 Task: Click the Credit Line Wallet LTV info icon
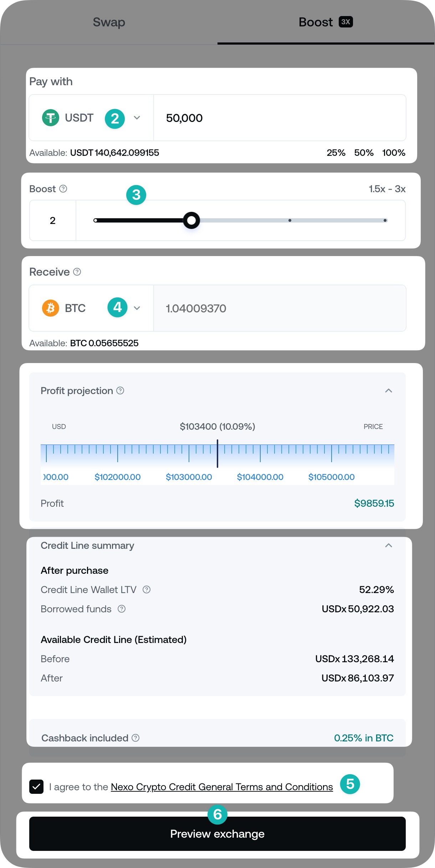tap(147, 589)
